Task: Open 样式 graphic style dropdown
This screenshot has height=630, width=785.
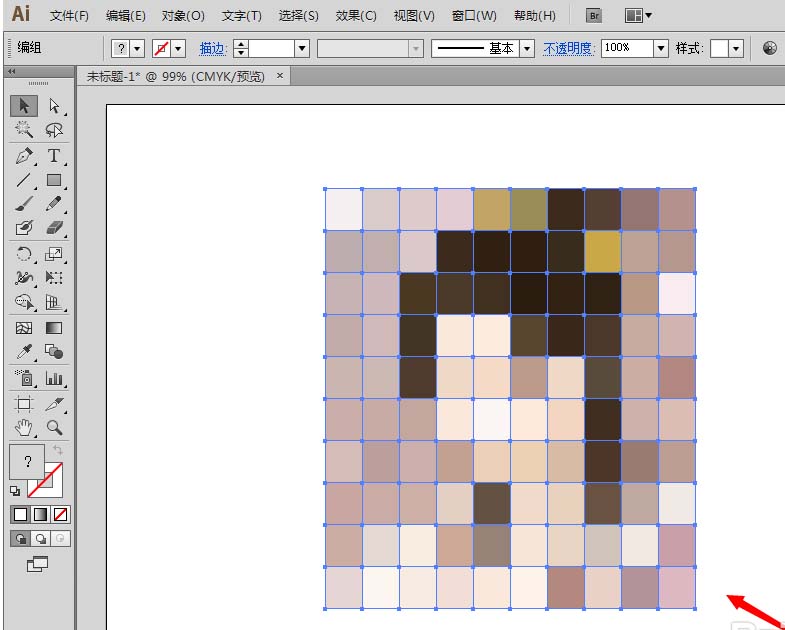Action: pyautogui.click(x=736, y=49)
